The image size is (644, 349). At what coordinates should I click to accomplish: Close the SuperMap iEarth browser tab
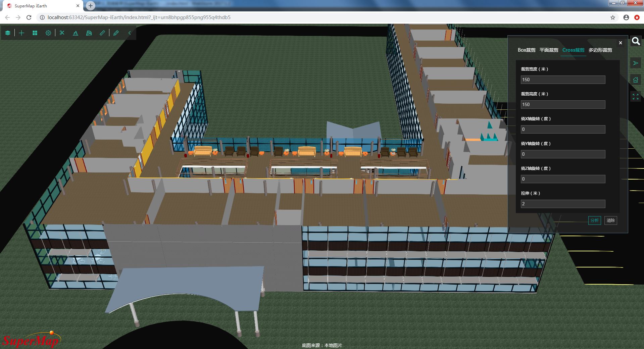pyautogui.click(x=78, y=6)
